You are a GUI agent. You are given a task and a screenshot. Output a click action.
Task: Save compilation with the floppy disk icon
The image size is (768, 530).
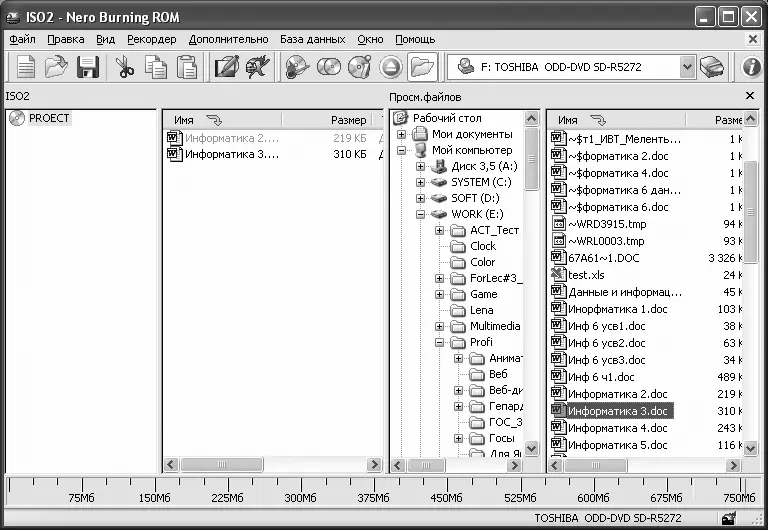click(88, 67)
